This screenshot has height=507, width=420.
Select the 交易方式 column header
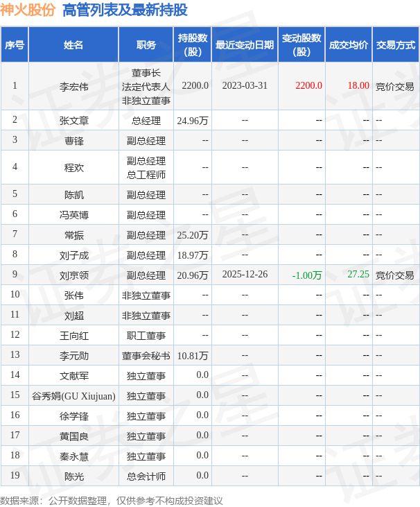396,44
